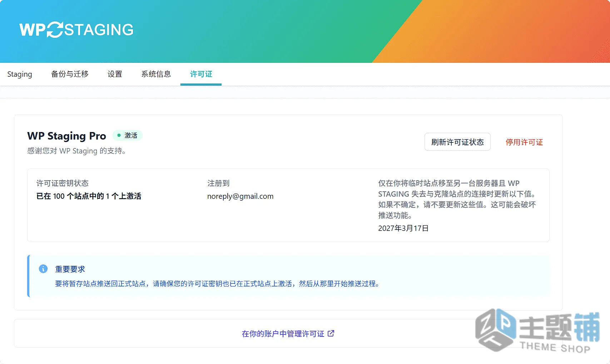The width and height of the screenshot is (610, 364).
Task: Click the notice text starting 要将暂存站点推送回正式站点
Action: point(217,284)
